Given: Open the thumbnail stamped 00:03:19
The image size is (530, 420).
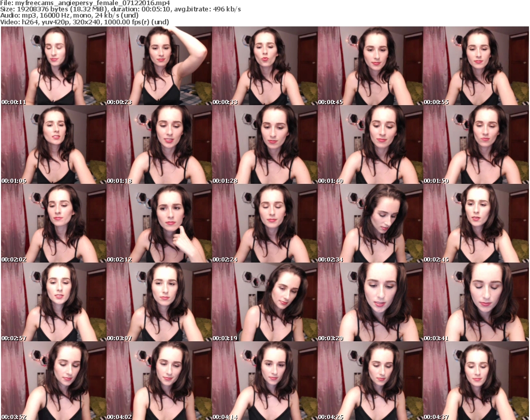Looking at the screenshot, I should (264, 302).
